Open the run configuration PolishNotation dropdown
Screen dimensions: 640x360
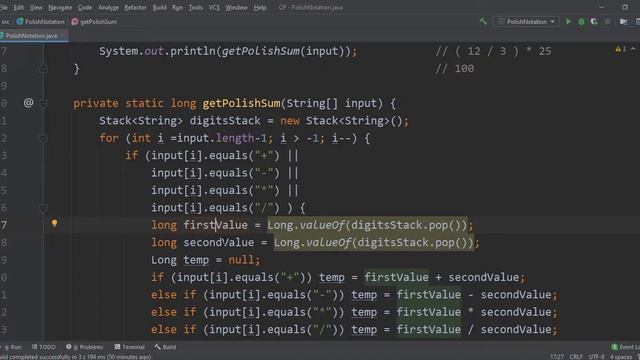click(526, 22)
